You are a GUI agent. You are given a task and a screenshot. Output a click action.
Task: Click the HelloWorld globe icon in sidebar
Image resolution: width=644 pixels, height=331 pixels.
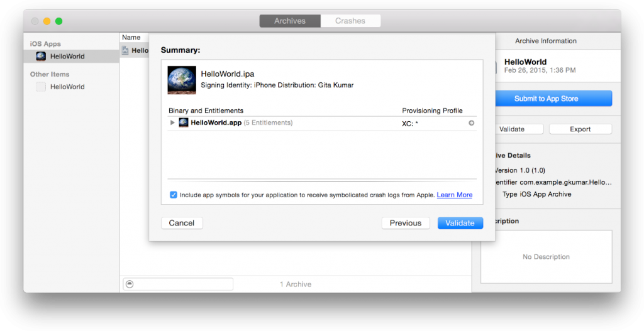[x=41, y=56]
